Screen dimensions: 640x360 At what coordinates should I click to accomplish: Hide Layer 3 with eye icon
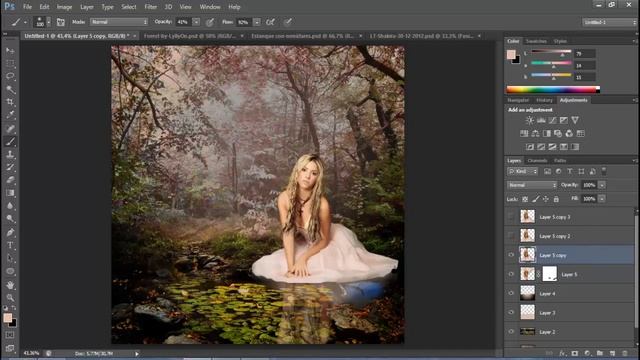511,313
